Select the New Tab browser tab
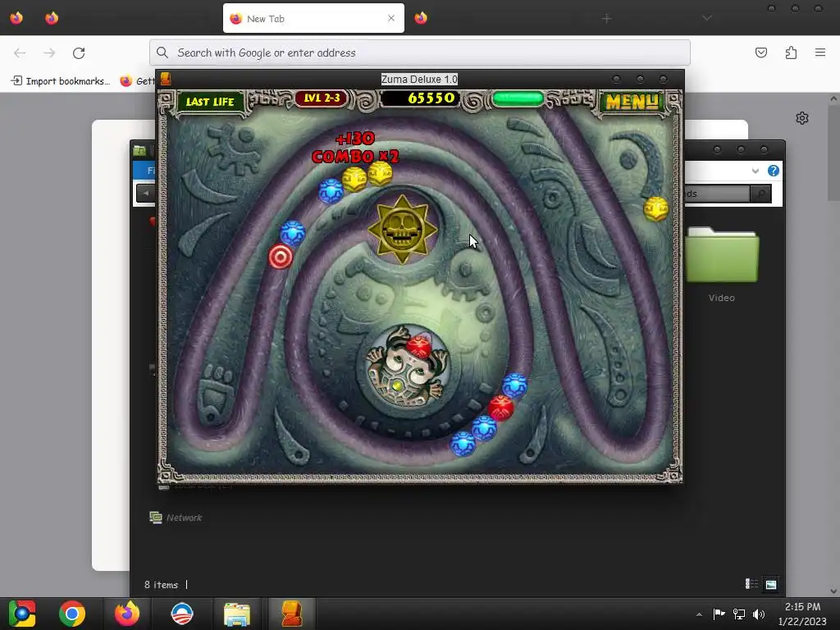This screenshot has width=840, height=630. click(x=313, y=18)
